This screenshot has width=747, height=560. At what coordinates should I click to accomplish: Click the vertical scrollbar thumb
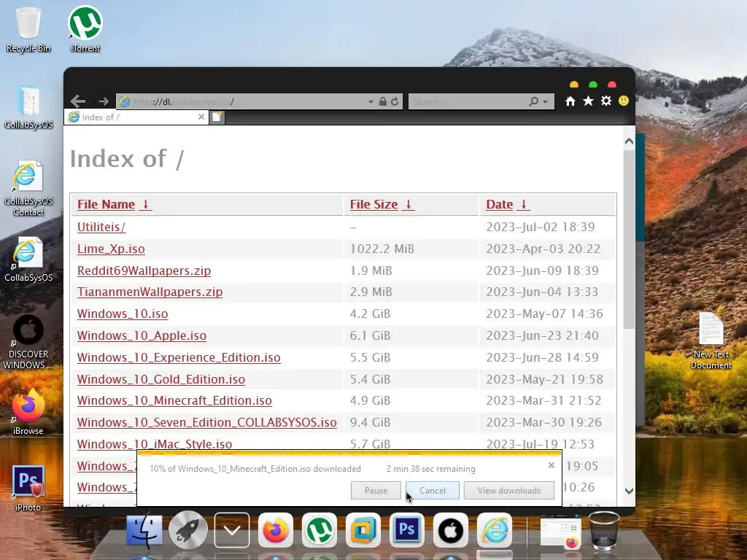click(x=629, y=239)
